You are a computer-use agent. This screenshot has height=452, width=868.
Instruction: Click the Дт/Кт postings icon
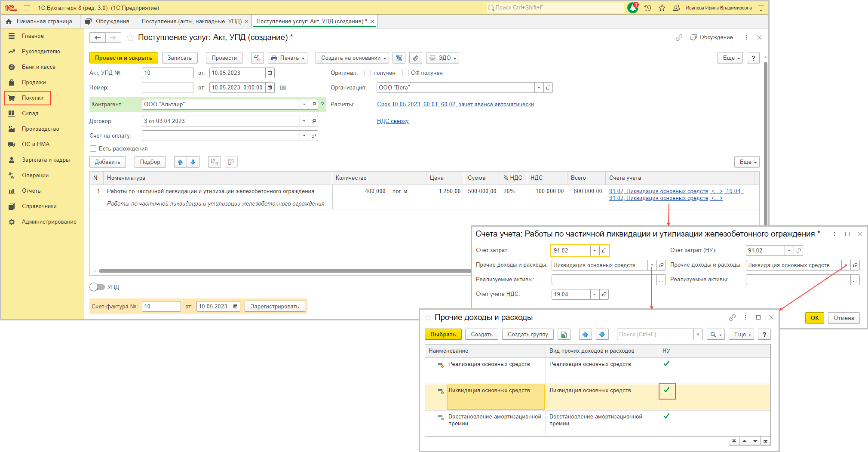[x=258, y=58]
